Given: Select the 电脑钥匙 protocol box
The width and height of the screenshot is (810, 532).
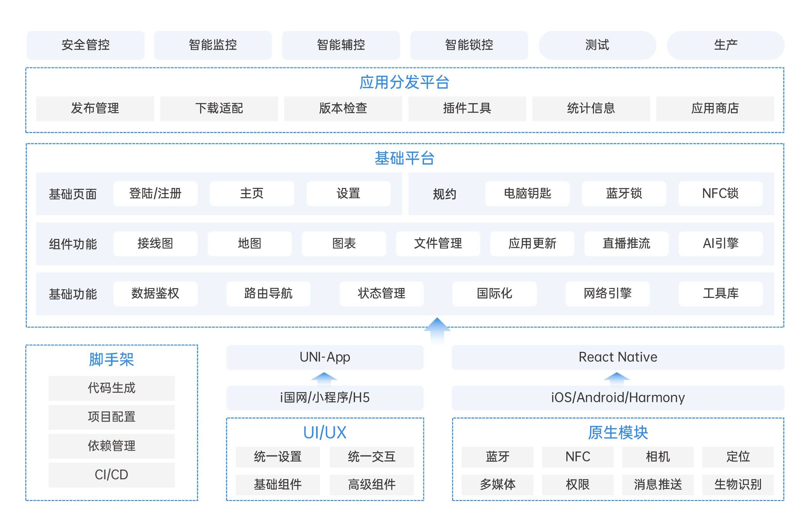Looking at the screenshot, I should [527, 194].
